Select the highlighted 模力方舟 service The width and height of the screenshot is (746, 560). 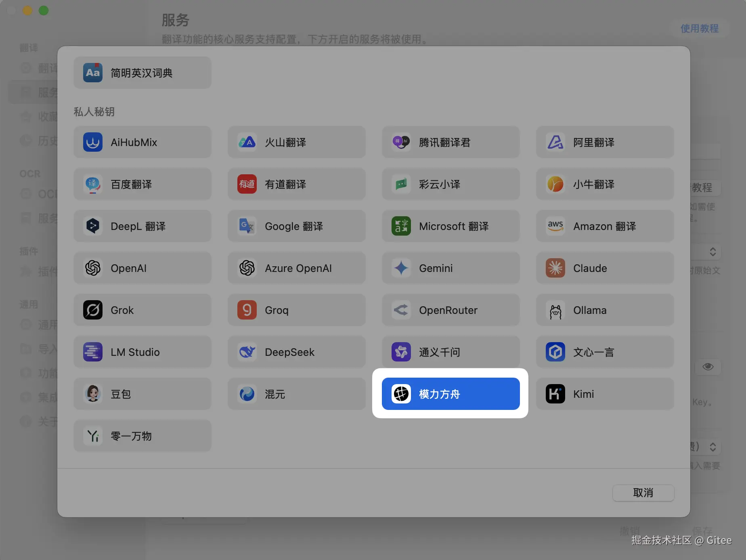[451, 394]
